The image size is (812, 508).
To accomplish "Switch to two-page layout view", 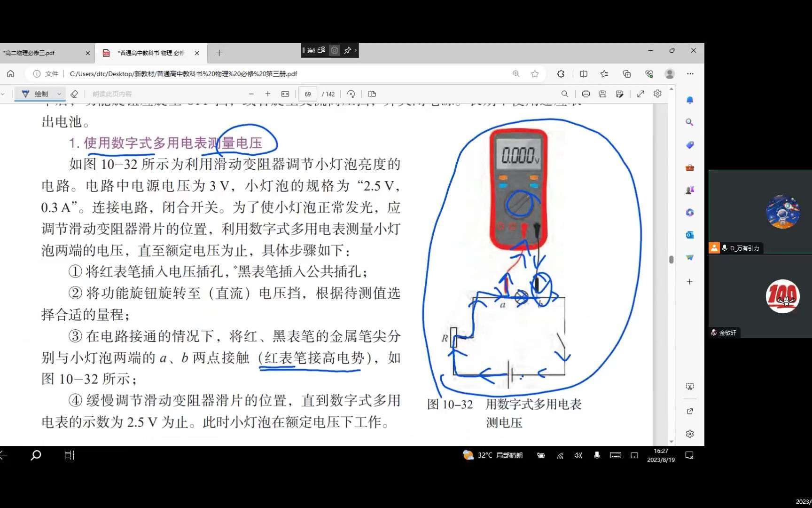I will (x=371, y=94).
